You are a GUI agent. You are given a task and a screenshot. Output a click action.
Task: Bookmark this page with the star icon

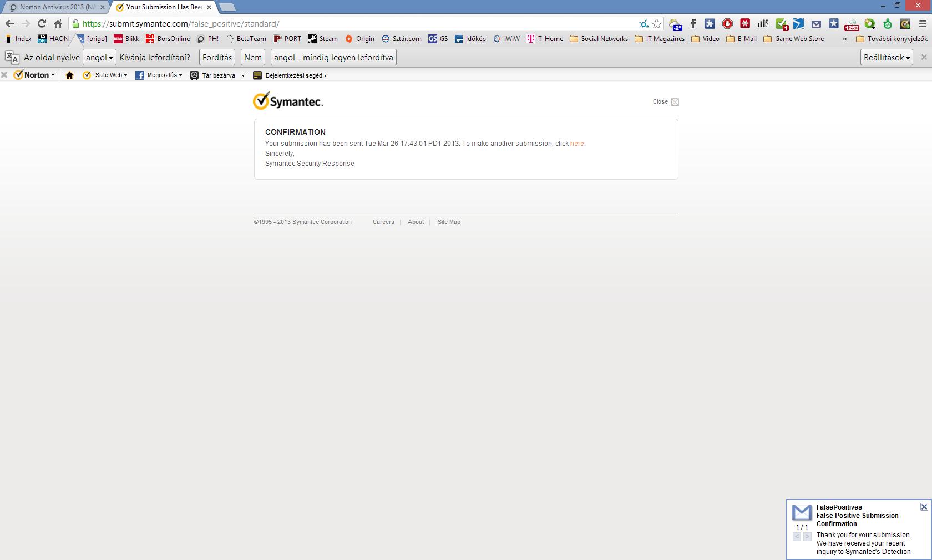[x=657, y=24]
